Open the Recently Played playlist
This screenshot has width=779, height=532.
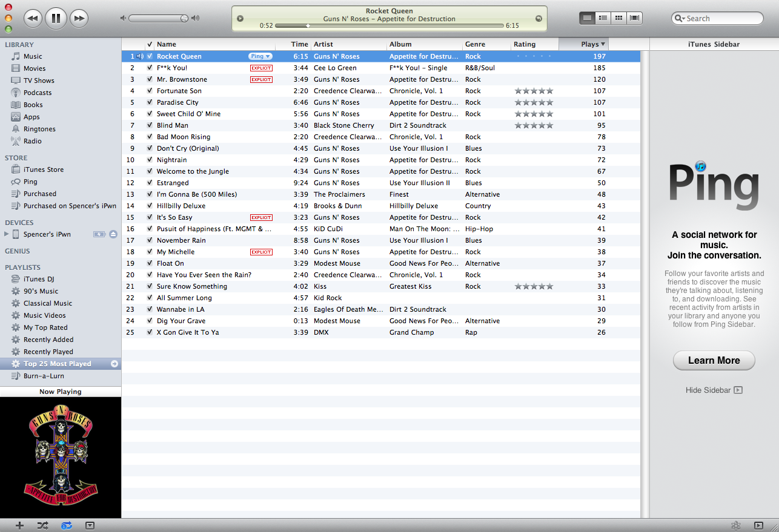48,352
